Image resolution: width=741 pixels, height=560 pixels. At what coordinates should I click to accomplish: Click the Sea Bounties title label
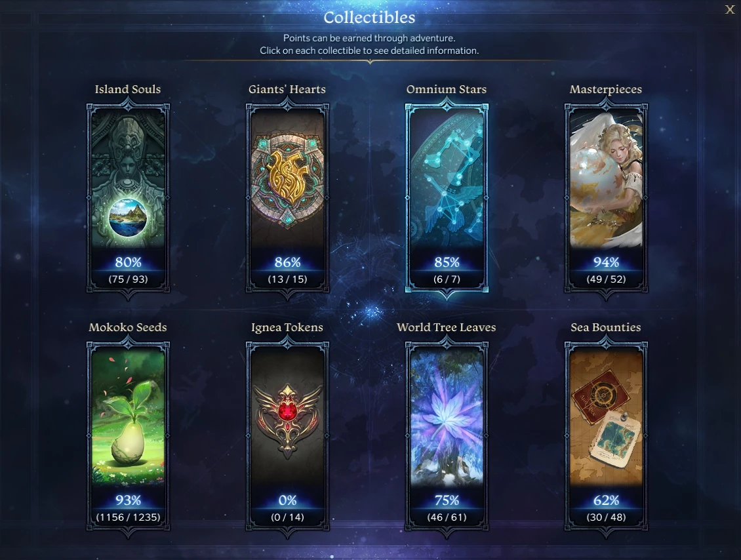coord(606,327)
